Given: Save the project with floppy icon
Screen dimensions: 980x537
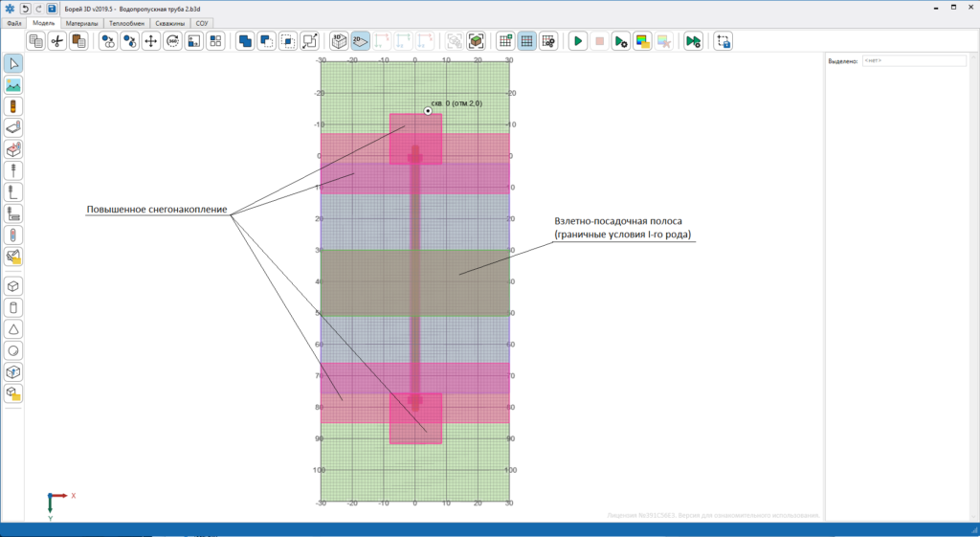Looking at the screenshot, I should pos(52,9).
